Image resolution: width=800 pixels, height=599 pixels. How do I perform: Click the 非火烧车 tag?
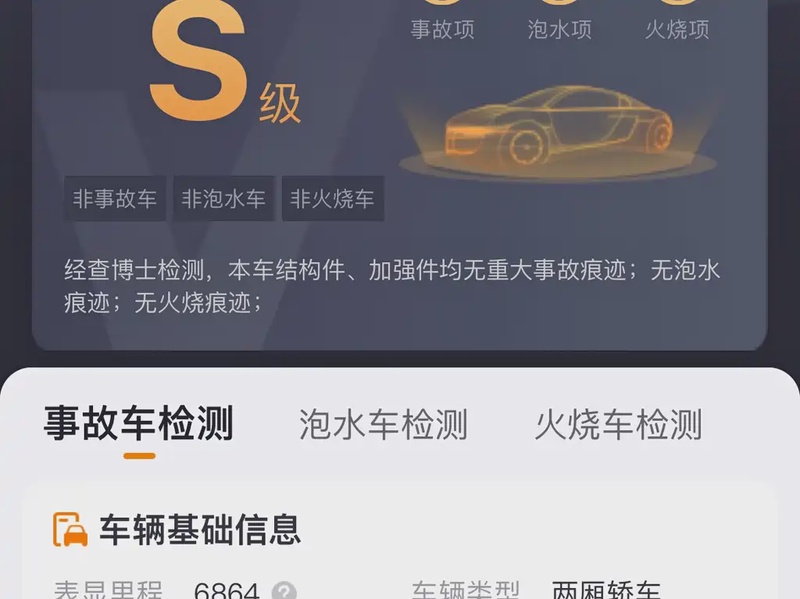pyautogui.click(x=333, y=198)
